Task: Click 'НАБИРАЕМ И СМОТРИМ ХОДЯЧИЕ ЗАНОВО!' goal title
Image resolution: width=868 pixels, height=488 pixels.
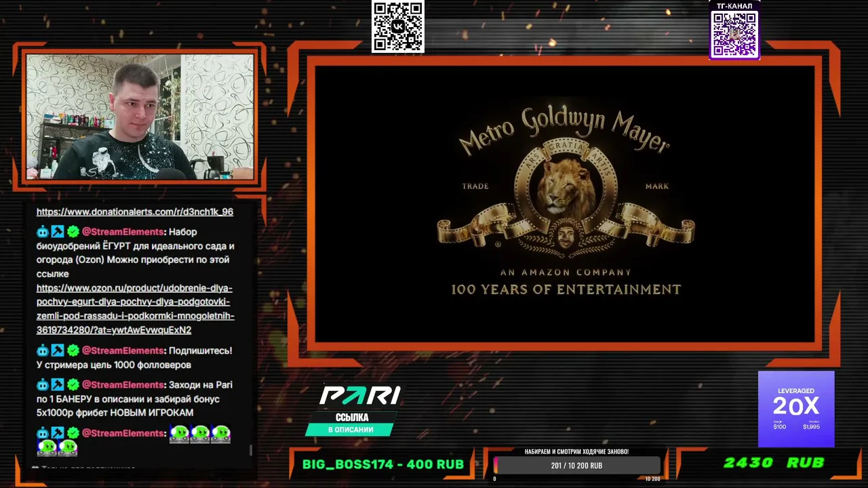Action: coord(576,451)
